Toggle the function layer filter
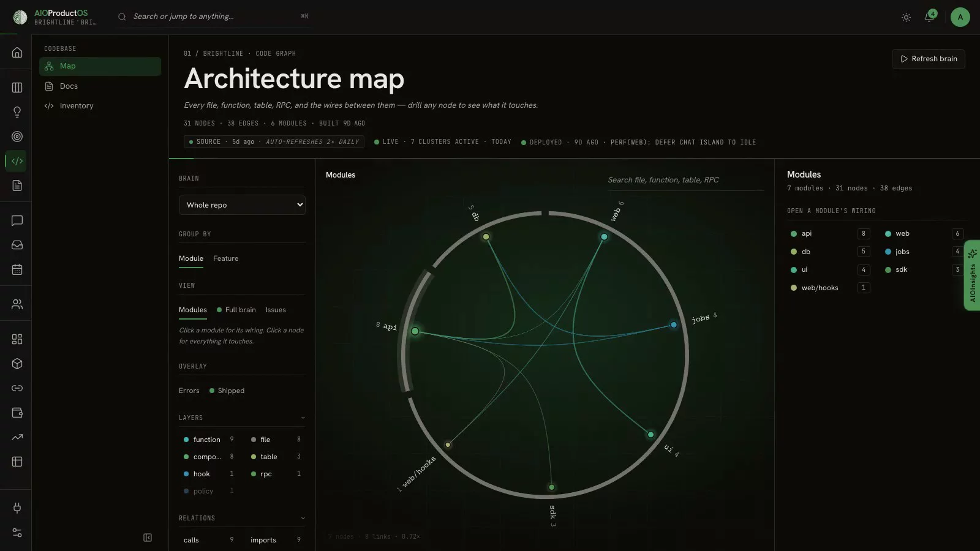980x551 pixels. tap(208, 440)
